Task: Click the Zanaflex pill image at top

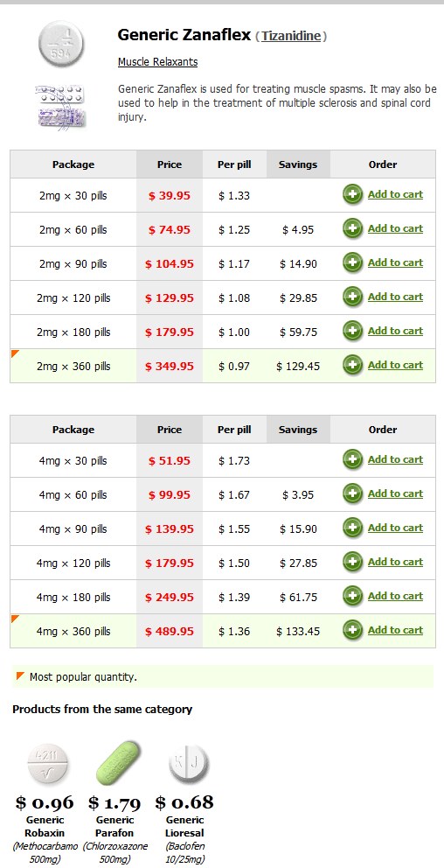Action: (x=61, y=43)
